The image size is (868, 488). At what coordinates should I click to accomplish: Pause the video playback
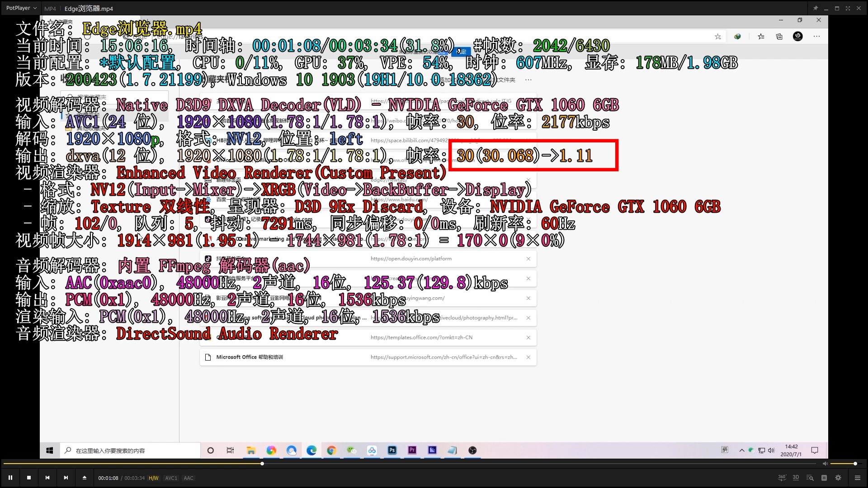[x=10, y=478]
